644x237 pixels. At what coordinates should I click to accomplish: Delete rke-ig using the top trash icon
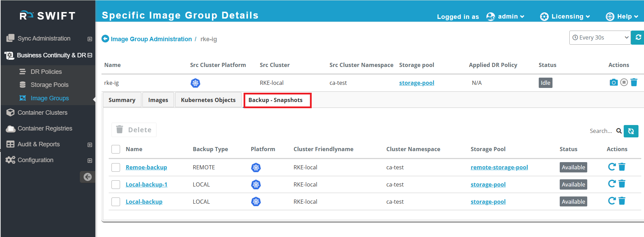click(x=634, y=82)
